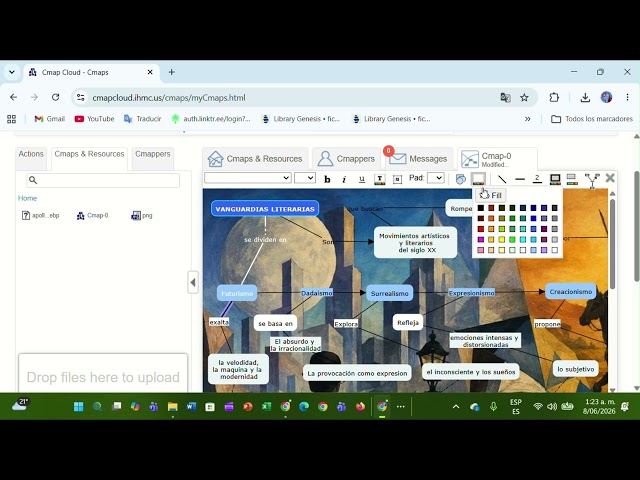
Task: Click the Drop files here upload area
Action: (x=103, y=373)
